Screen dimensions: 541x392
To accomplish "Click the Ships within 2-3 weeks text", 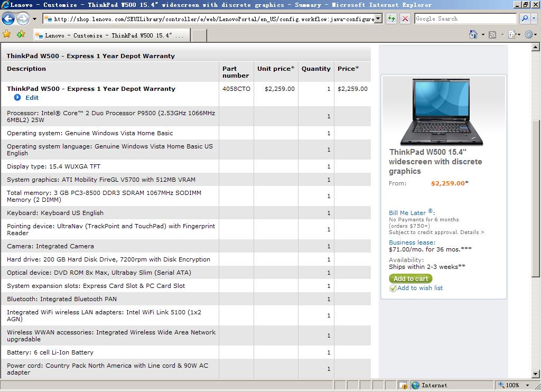I will click(427, 267).
